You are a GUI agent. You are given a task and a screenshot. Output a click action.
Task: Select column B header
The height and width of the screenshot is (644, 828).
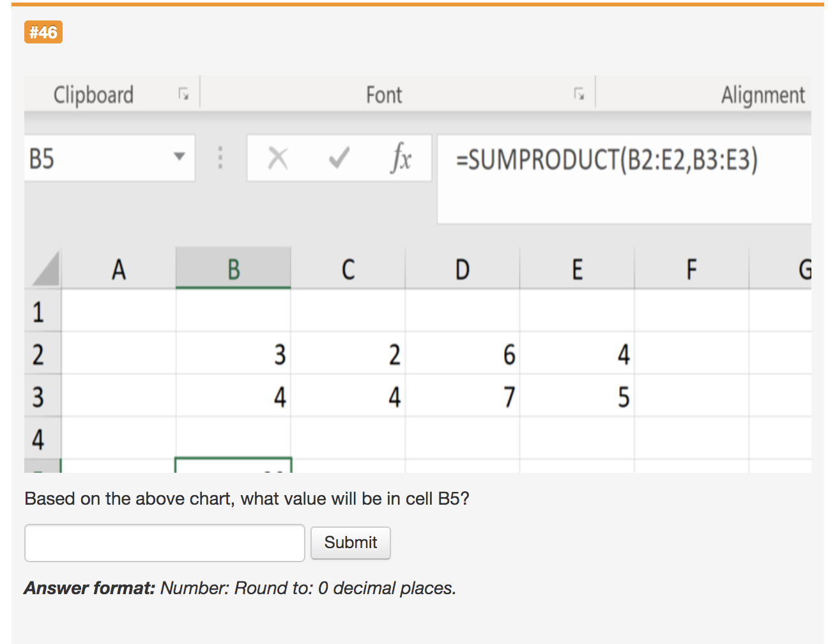[233, 268]
